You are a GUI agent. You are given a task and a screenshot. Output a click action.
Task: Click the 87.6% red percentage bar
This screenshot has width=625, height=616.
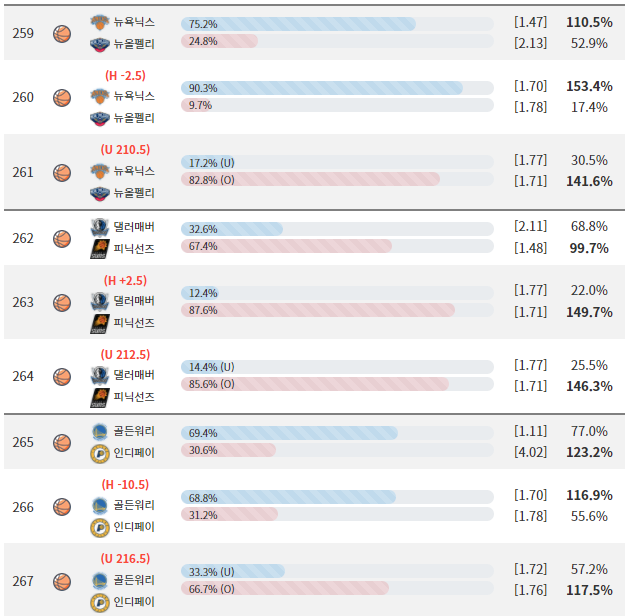click(318, 310)
